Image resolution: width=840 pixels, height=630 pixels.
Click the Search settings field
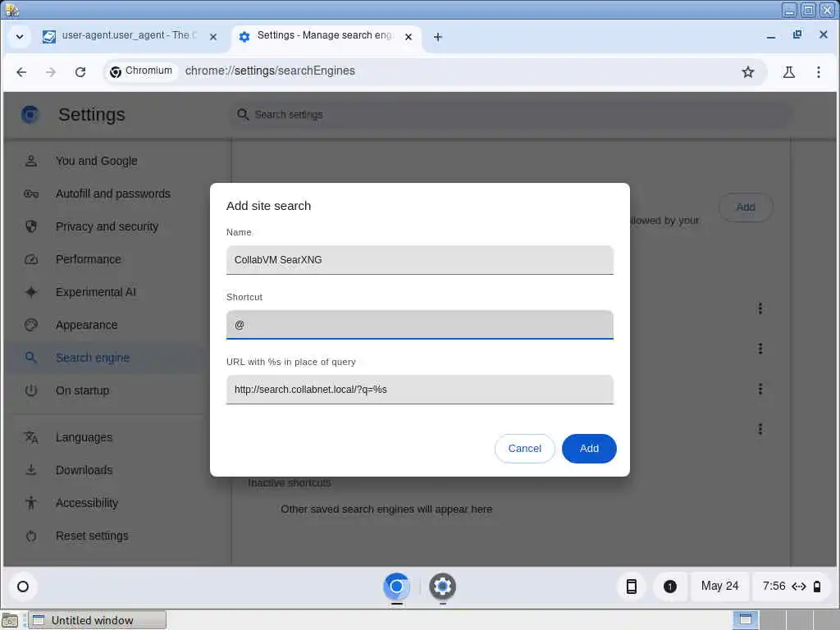512,115
